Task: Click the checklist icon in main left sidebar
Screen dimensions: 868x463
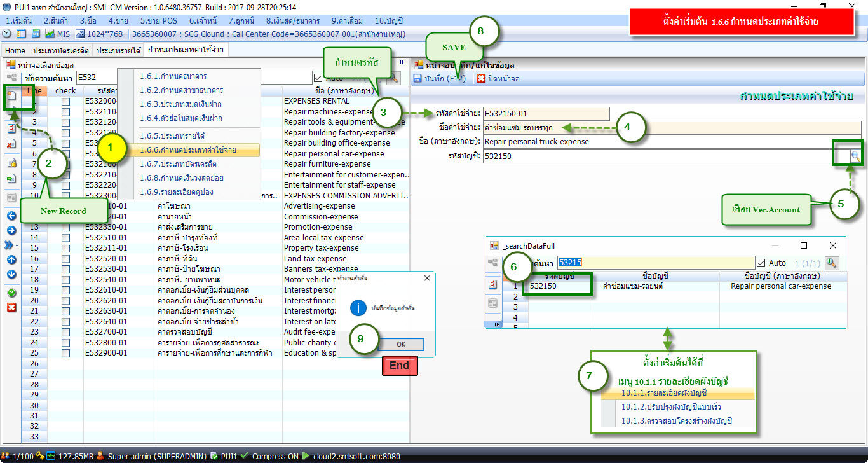Action: tap(11, 128)
